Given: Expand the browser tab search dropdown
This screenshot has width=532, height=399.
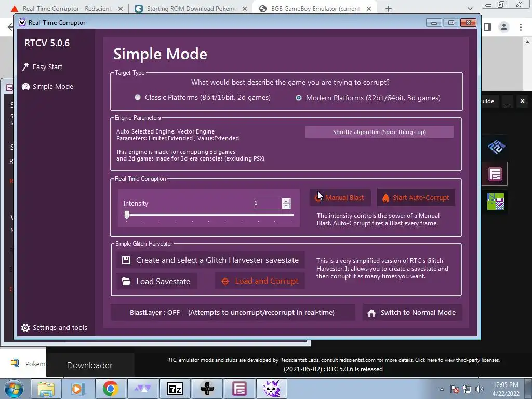Looking at the screenshot, I should point(470,9).
